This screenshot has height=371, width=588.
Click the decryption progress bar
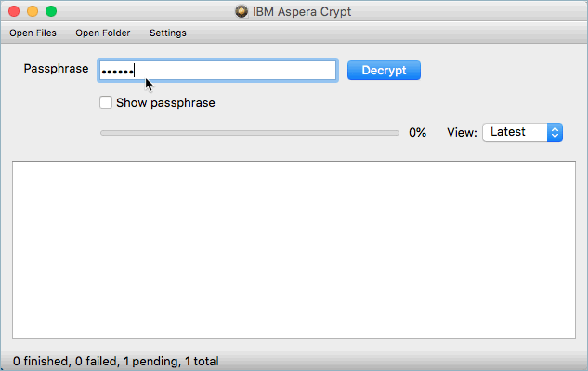pos(250,133)
